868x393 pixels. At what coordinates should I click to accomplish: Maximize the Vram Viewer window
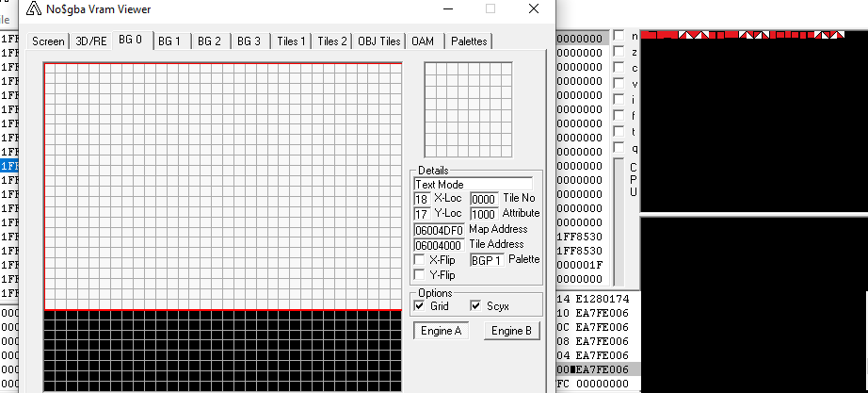click(490, 8)
